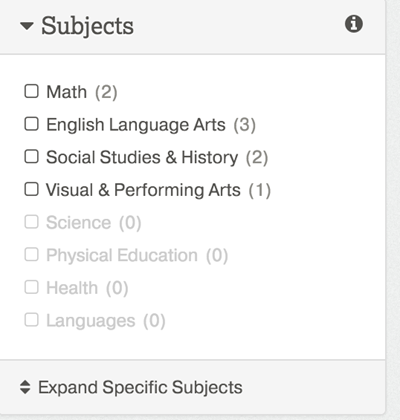The image size is (400, 420).
Task: Click the English Language Arts label
Action: click(x=136, y=125)
